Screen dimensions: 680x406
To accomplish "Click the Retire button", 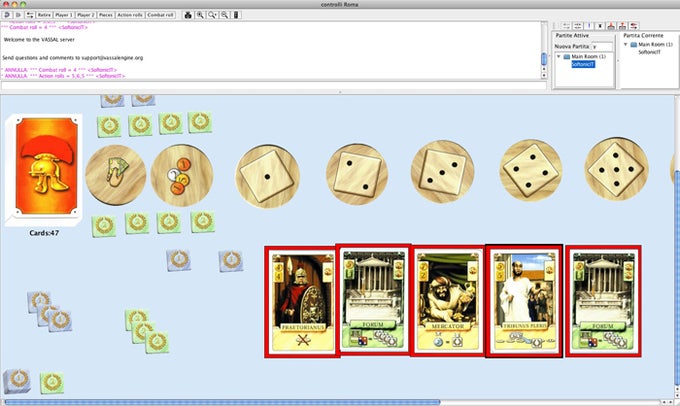I will pyautogui.click(x=44, y=15).
